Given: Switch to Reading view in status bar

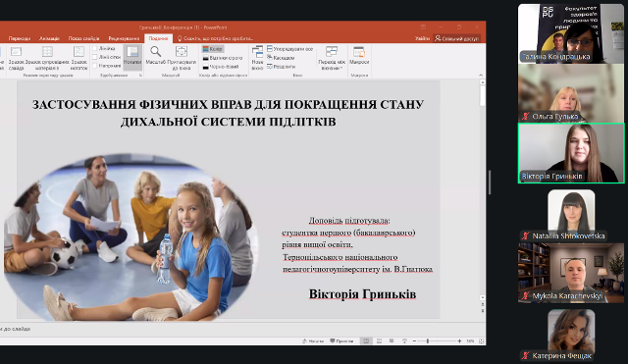Looking at the screenshot, I should pyautogui.click(x=392, y=341).
